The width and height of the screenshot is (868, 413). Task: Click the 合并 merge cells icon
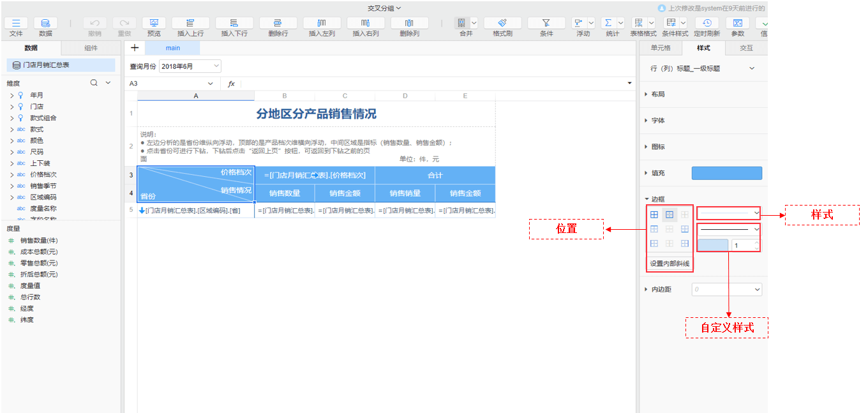461,23
